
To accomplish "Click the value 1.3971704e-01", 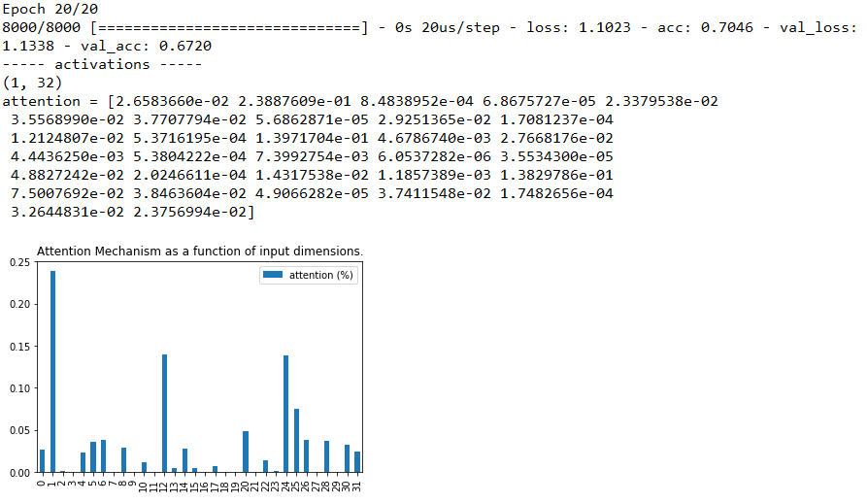I will 313,138.
